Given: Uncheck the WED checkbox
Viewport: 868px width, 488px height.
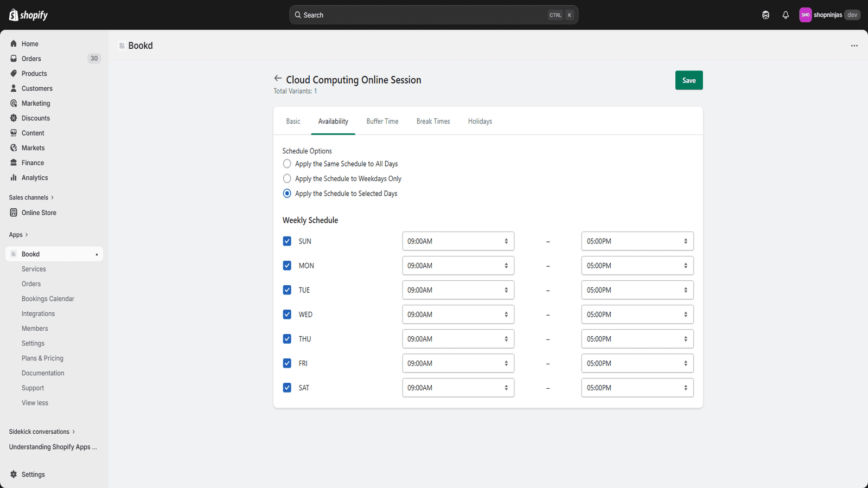Looking at the screenshot, I should click(x=287, y=314).
